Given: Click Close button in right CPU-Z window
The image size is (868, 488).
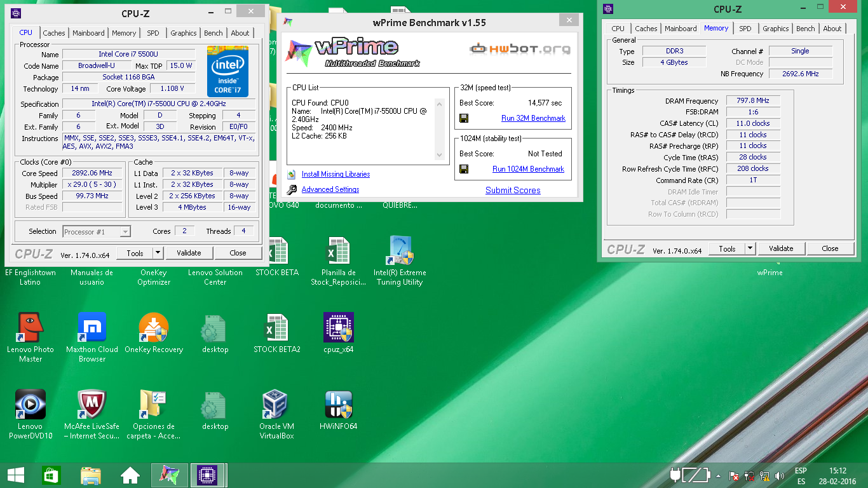Looking at the screenshot, I should click(830, 248).
